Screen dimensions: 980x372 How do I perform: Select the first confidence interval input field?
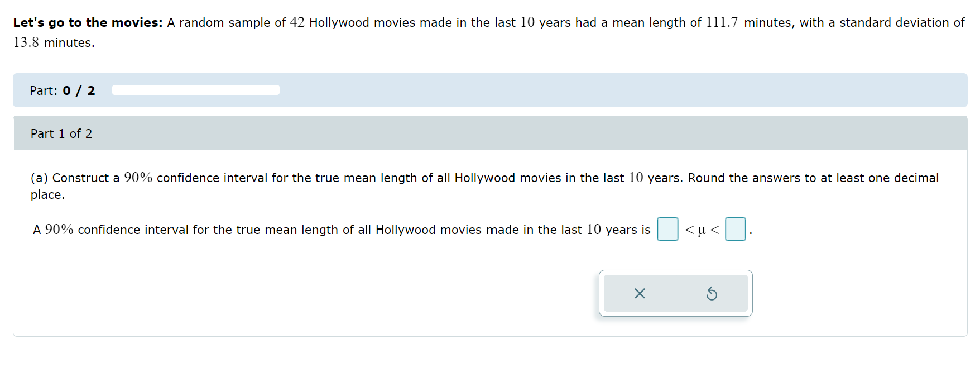tap(667, 230)
